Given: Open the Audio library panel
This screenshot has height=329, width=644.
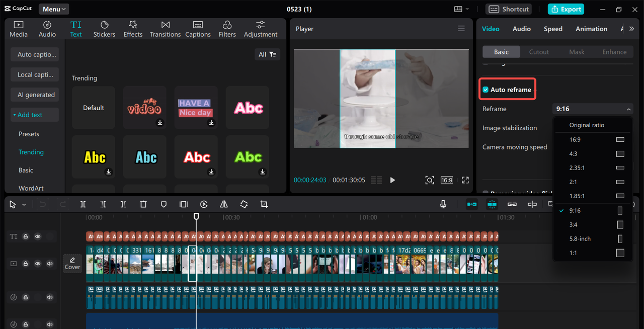Looking at the screenshot, I should (47, 29).
